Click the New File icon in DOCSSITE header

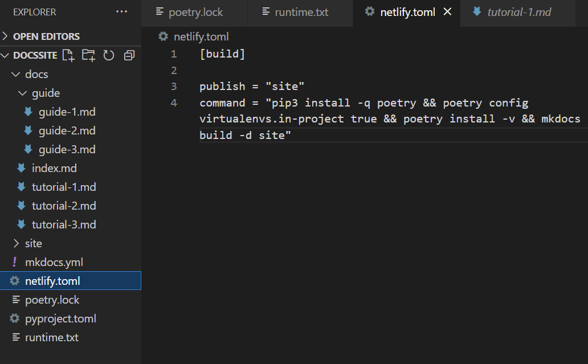click(68, 55)
